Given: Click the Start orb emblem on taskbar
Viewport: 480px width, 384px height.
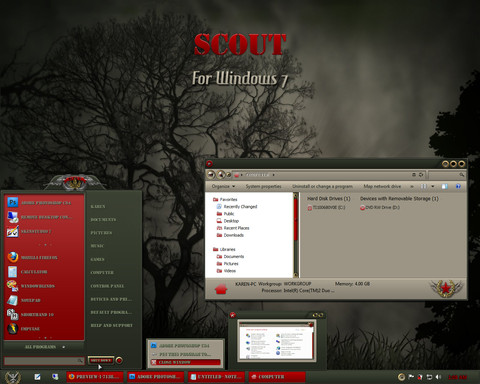Looking at the screenshot, I should 13,377.
